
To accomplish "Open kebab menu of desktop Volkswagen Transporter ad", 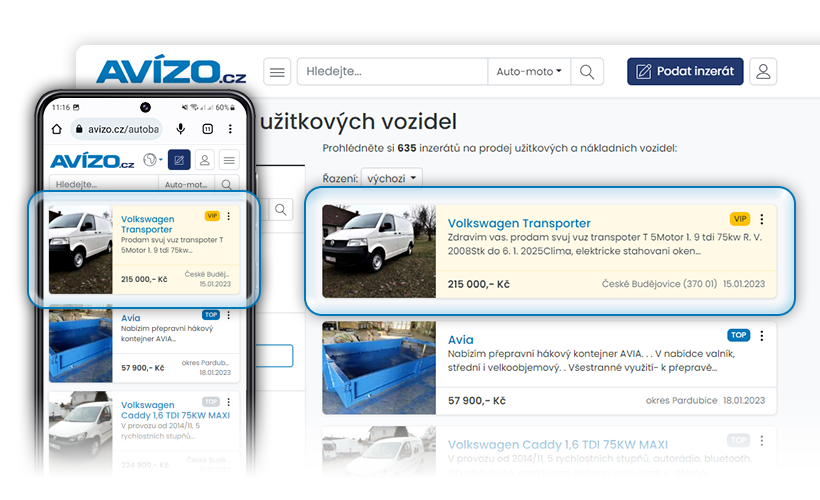I will click(x=761, y=219).
